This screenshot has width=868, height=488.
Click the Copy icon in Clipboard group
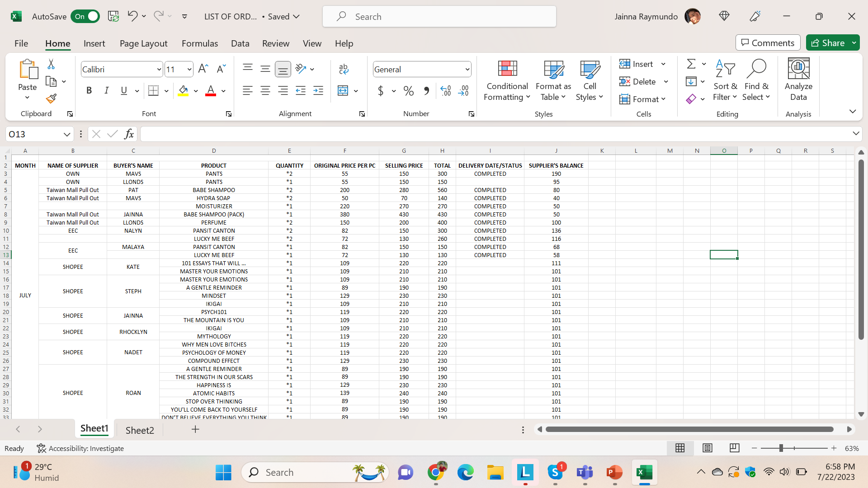click(51, 82)
